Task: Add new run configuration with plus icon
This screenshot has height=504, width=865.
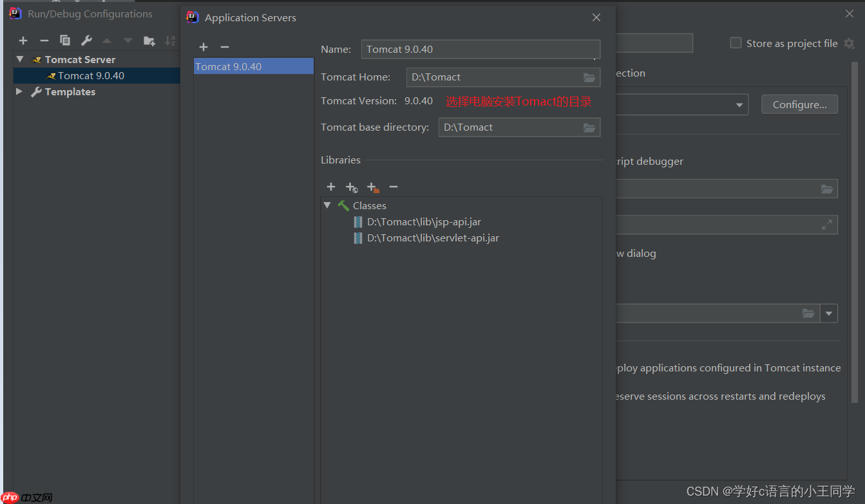Action: coord(23,41)
